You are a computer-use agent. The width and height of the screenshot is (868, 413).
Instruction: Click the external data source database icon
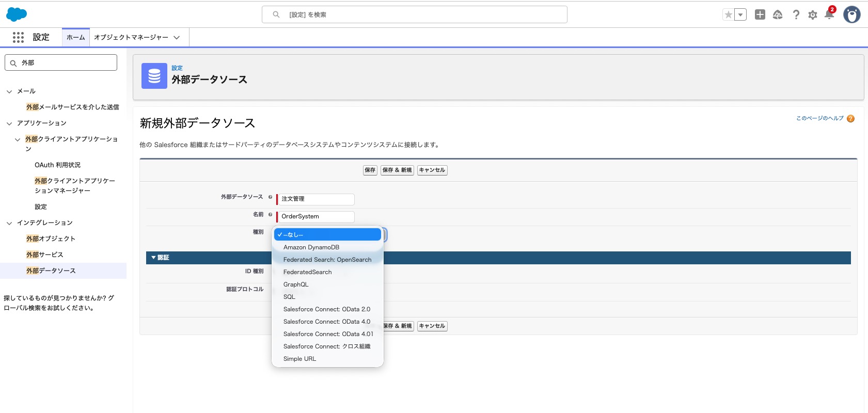154,76
